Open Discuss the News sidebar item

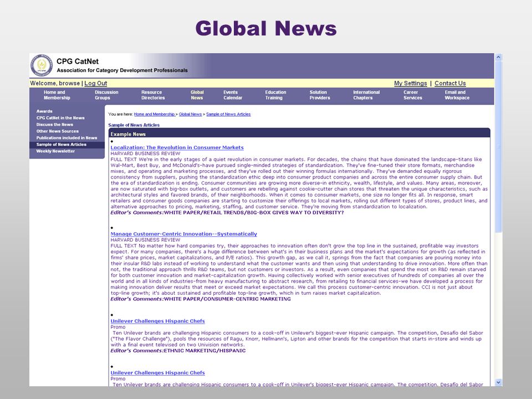point(55,125)
